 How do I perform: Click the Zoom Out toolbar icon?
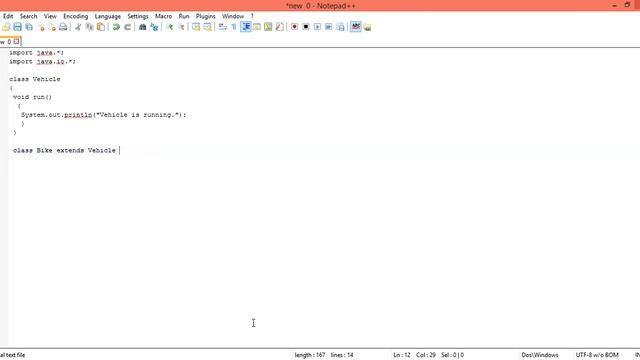[x=181, y=27]
